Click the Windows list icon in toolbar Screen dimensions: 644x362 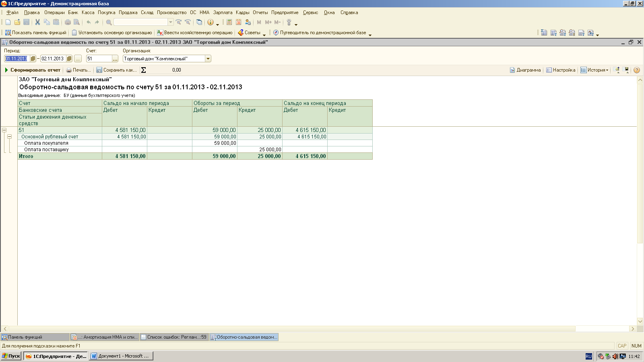199,22
